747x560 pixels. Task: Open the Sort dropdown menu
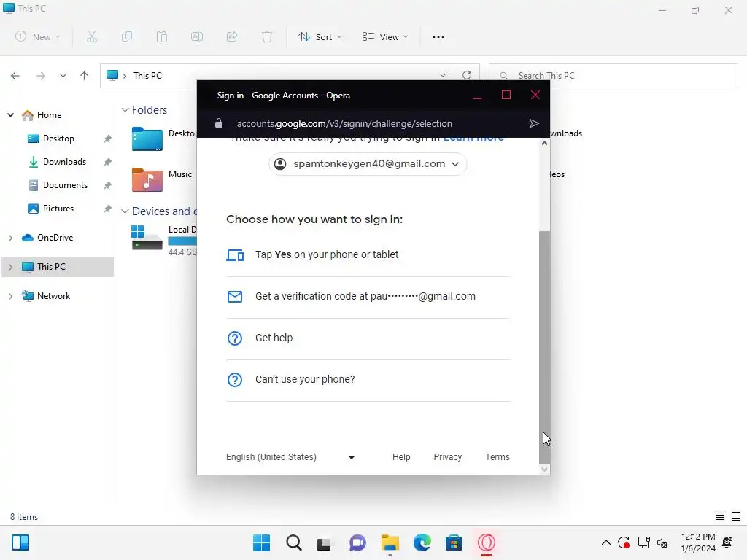tap(320, 36)
